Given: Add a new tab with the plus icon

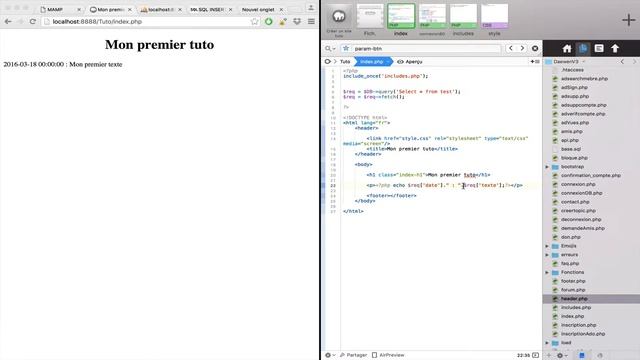Looking at the screenshot, I should (628, 20).
